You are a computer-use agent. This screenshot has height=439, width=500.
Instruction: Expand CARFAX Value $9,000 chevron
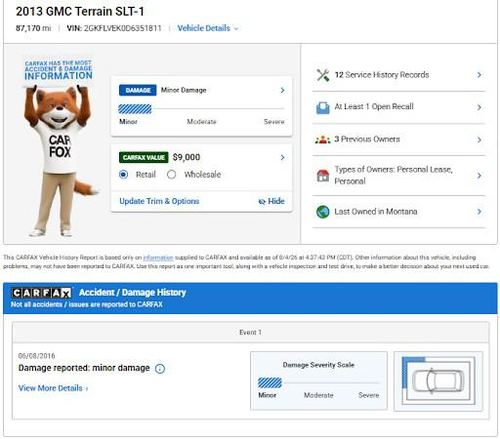282,157
